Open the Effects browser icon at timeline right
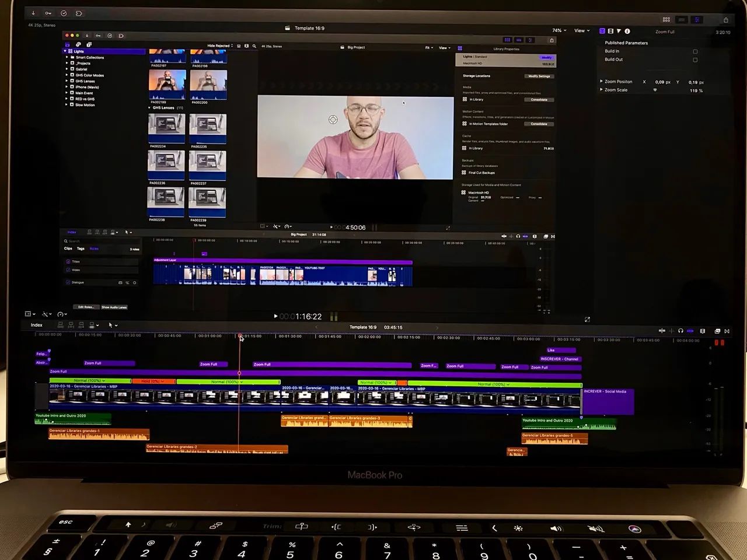This screenshot has width=747, height=560. pyautogui.click(x=717, y=331)
